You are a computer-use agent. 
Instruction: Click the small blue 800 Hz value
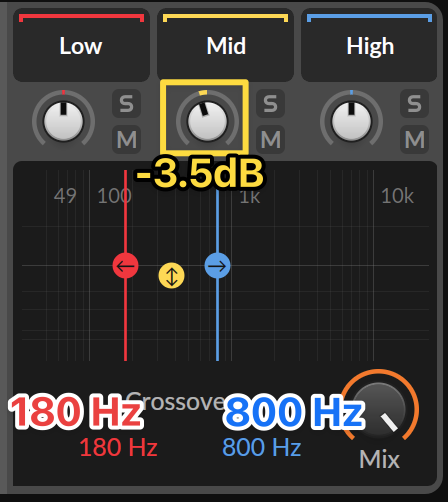tap(262, 447)
